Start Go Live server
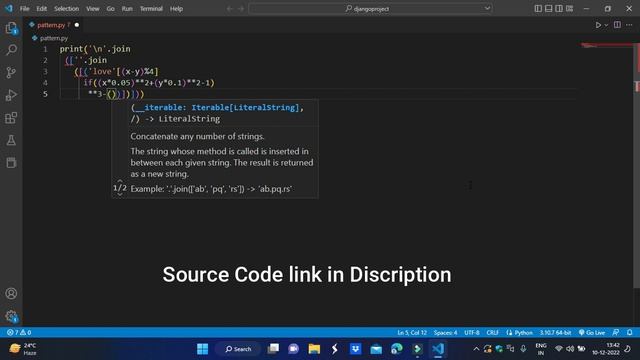The image size is (640, 360). (x=592, y=333)
